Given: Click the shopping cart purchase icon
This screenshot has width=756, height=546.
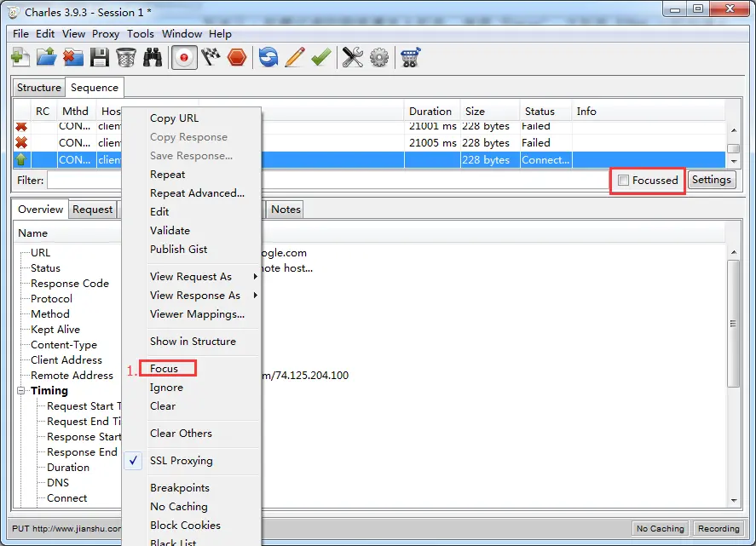Looking at the screenshot, I should [410, 57].
